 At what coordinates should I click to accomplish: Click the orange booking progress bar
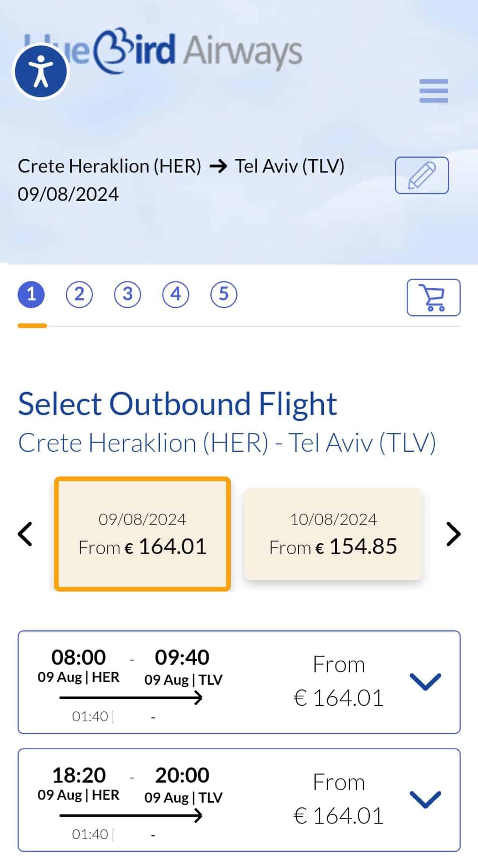[x=32, y=325]
